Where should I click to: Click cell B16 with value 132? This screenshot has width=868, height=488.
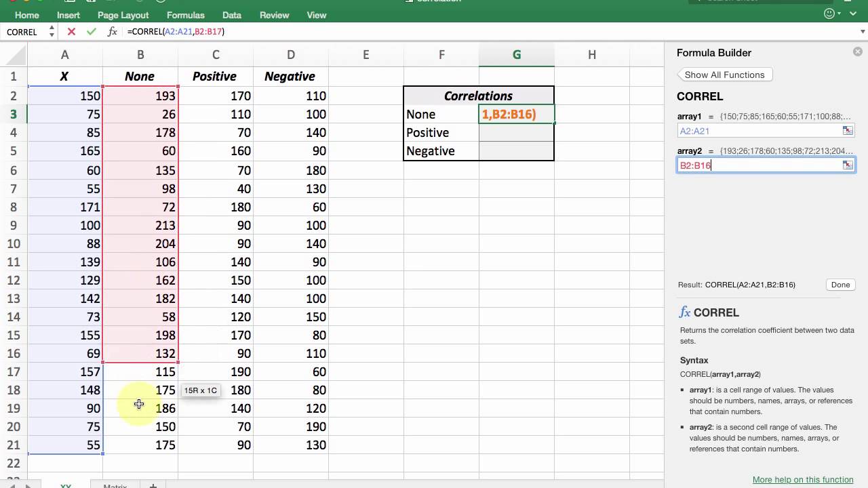140,353
